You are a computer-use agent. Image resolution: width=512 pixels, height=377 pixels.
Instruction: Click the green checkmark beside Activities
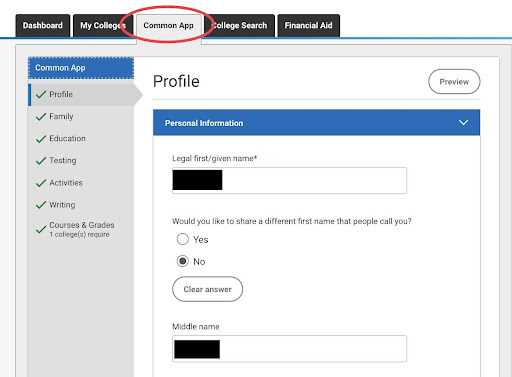[x=41, y=183]
